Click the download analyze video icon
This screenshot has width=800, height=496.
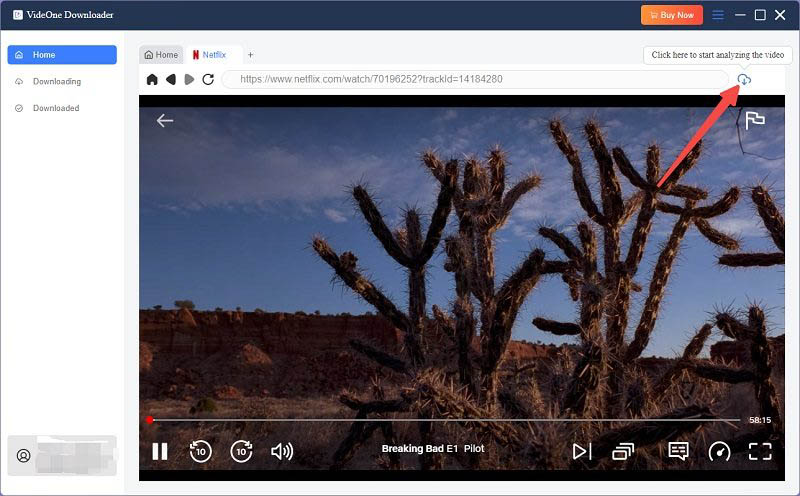point(743,79)
